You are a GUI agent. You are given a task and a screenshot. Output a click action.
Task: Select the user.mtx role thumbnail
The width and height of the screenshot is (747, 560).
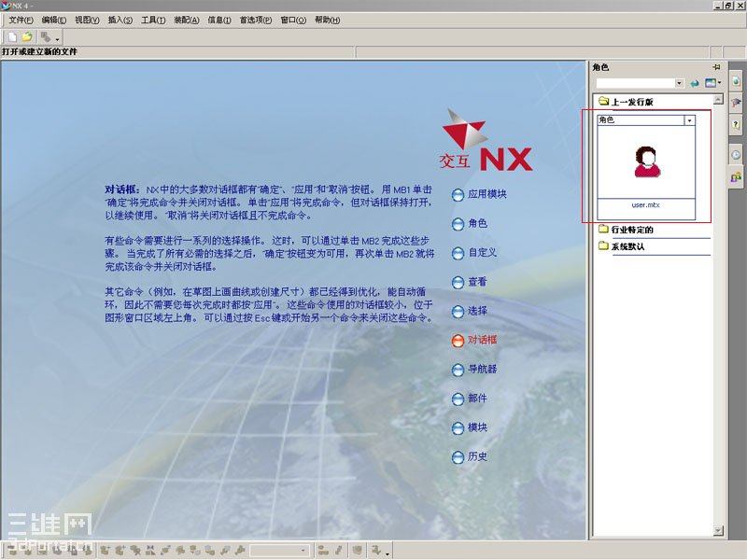[646, 161]
